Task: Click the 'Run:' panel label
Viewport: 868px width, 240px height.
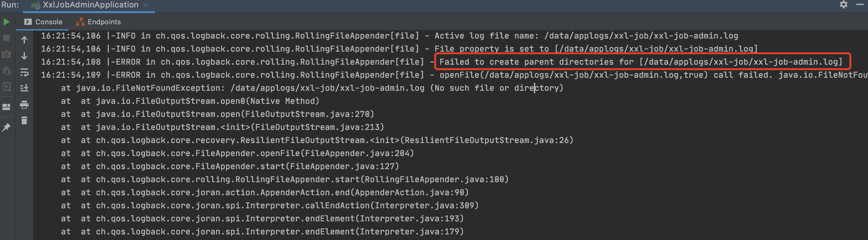Action: click(10, 5)
